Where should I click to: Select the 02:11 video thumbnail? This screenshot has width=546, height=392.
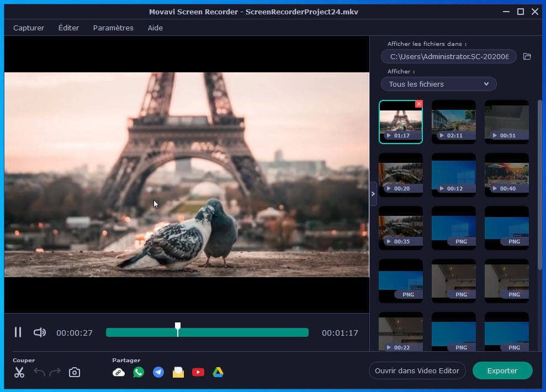point(453,122)
